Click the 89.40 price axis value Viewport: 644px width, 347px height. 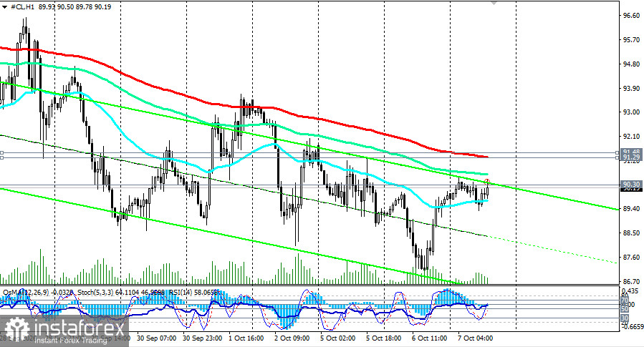[x=631, y=209]
